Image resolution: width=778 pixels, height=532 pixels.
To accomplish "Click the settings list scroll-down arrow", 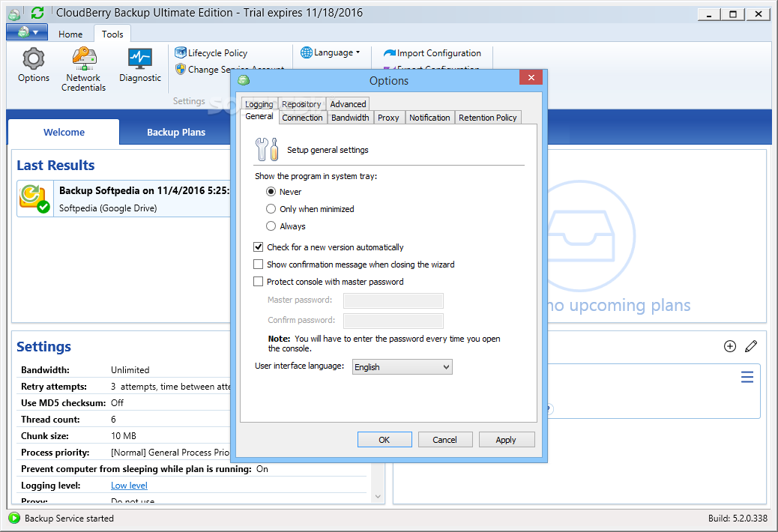I will click(378, 496).
